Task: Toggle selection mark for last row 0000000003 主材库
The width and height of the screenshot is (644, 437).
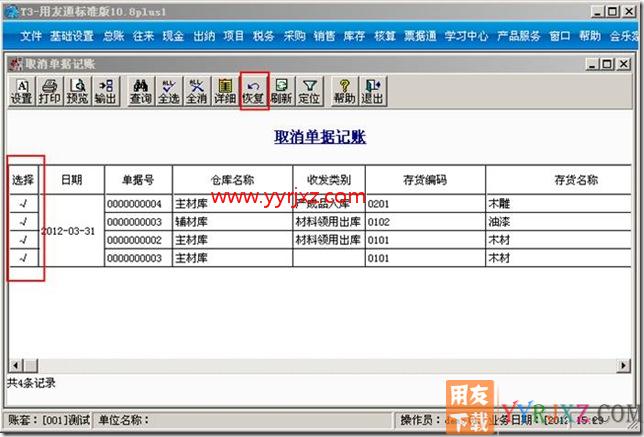Action: 23,258
